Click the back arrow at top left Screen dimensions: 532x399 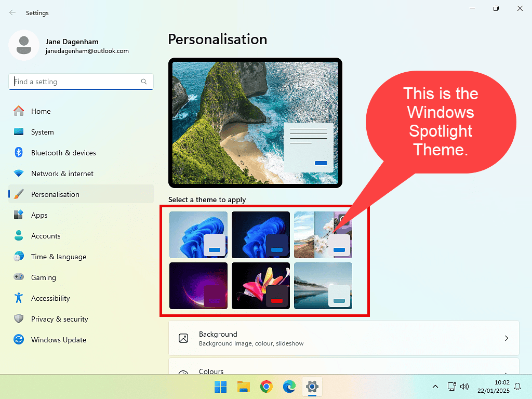pos(12,12)
